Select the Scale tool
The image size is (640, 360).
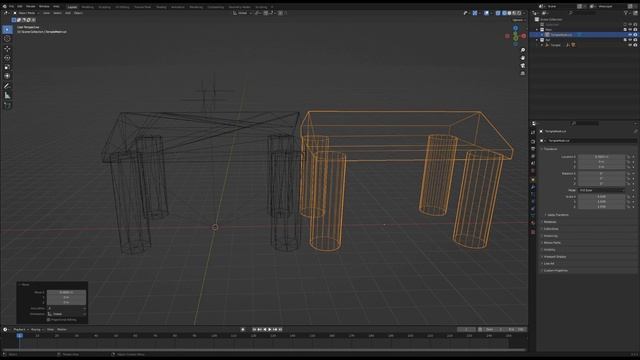7,67
